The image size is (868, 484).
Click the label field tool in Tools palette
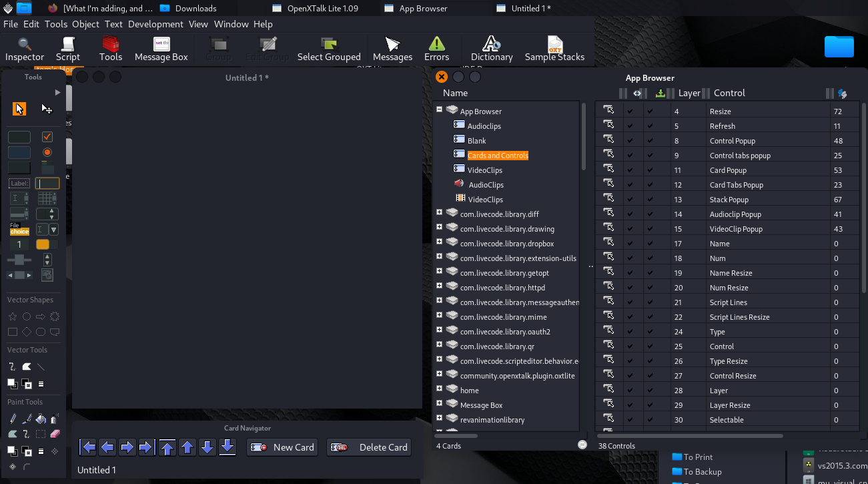coord(19,183)
